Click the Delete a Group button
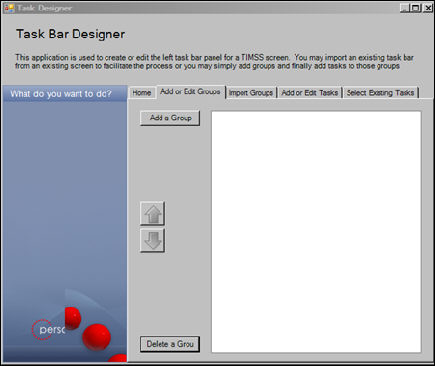 170,344
